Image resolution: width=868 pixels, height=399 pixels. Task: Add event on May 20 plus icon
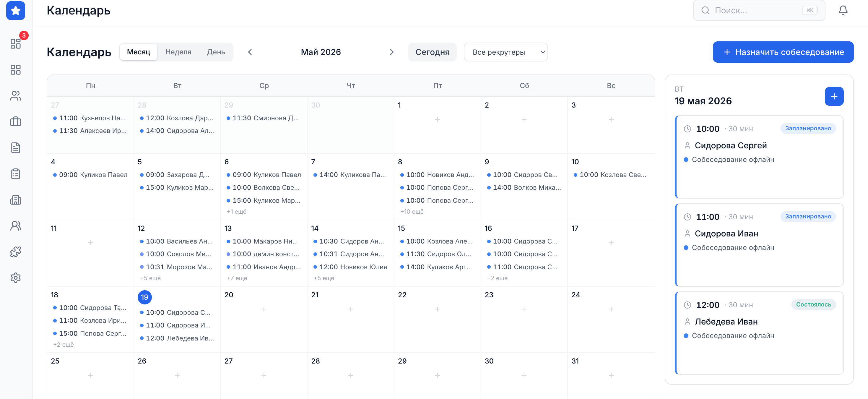(264, 309)
